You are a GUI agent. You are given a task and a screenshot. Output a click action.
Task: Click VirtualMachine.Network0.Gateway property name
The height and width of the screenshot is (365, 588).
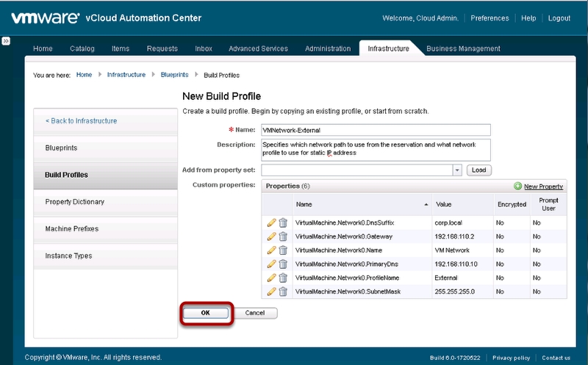click(x=344, y=236)
